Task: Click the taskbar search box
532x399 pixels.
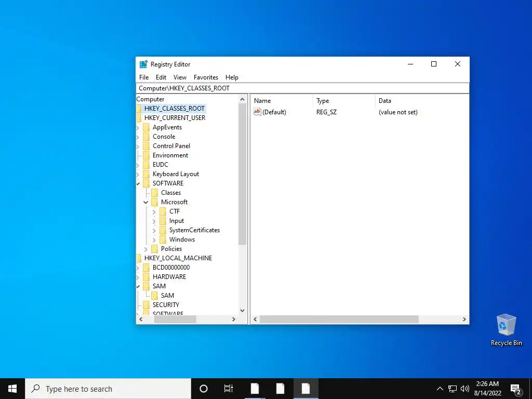Action: point(108,389)
